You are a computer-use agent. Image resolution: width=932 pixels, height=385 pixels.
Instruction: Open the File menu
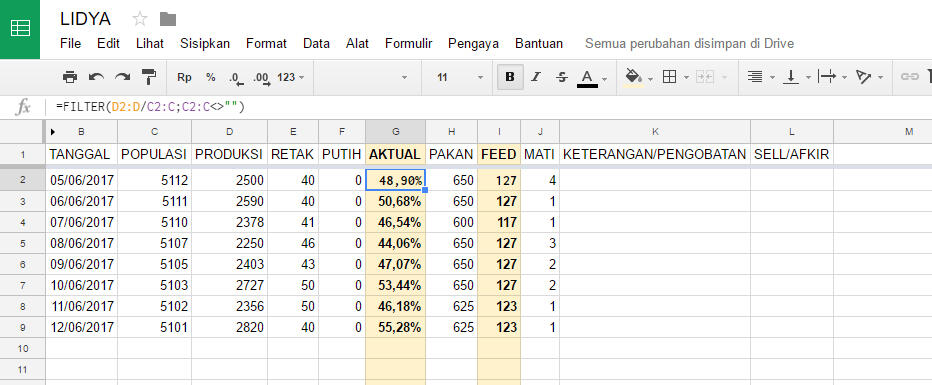70,43
